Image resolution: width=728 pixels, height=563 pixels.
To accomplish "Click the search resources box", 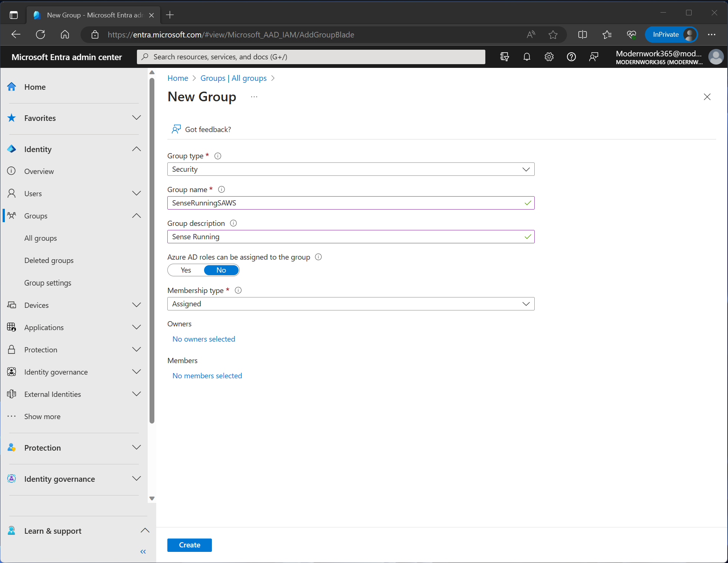I will pyautogui.click(x=311, y=57).
